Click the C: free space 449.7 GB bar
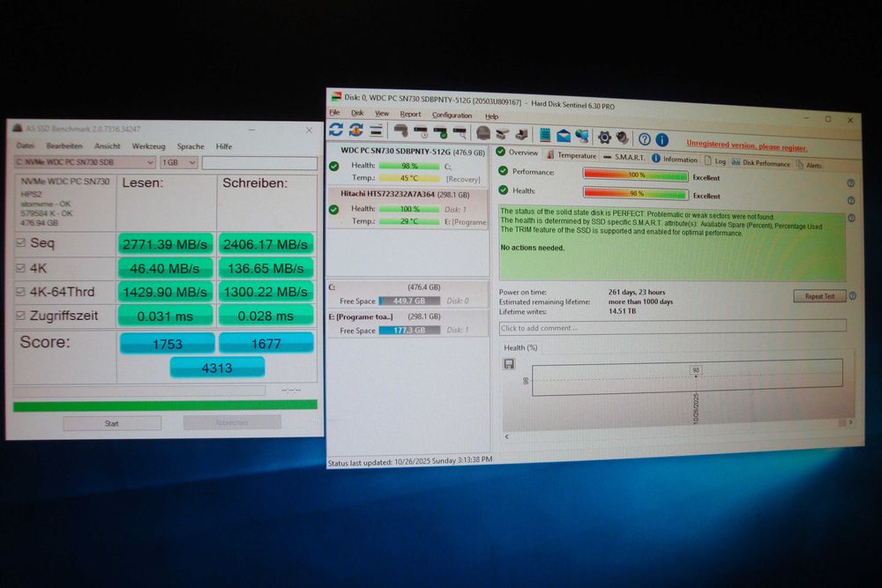Image resolution: width=882 pixels, height=588 pixels. click(x=409, y=301)
